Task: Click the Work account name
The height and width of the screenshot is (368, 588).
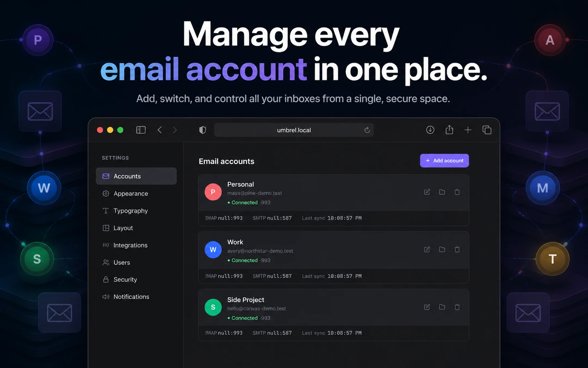Action: [x=235, y=242]
